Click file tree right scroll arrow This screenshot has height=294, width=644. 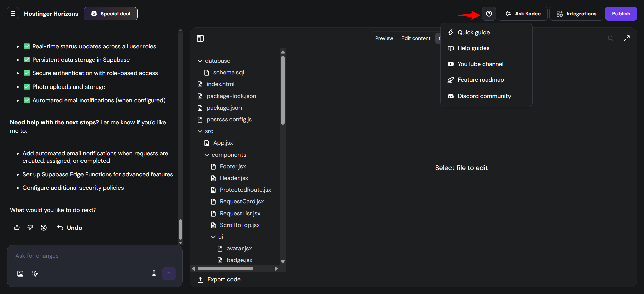coord(276,269)
